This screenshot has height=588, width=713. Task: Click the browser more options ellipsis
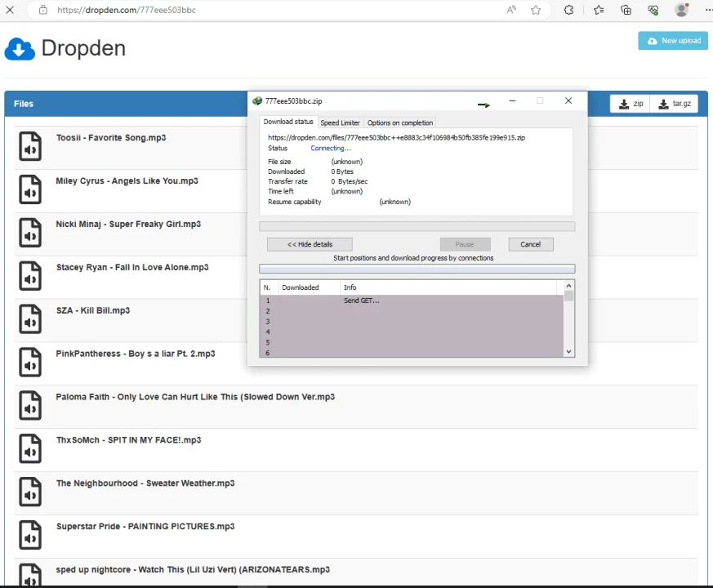pyautogui.click(x=708, y=10)
